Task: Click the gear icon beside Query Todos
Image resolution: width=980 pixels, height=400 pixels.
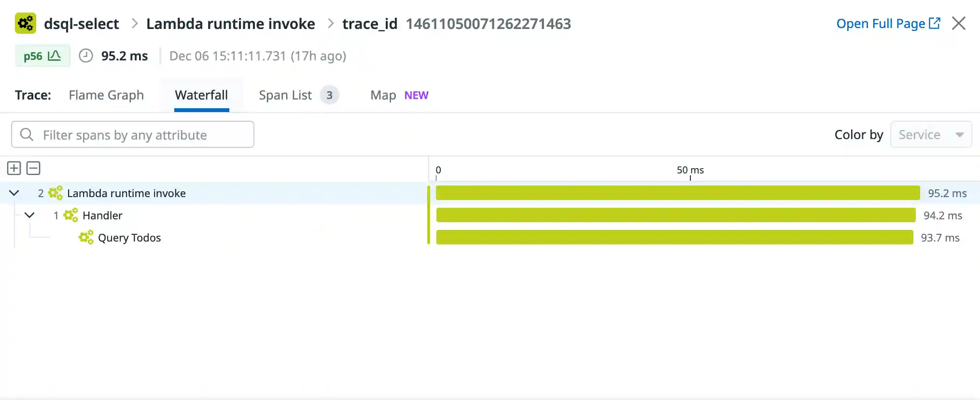Action: [x=86, y=238]
